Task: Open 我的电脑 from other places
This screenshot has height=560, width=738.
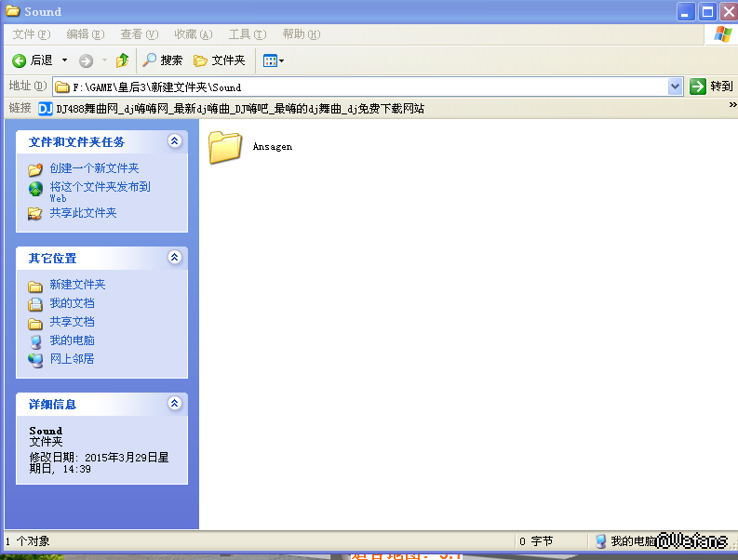Action: [x=72, y=340]
